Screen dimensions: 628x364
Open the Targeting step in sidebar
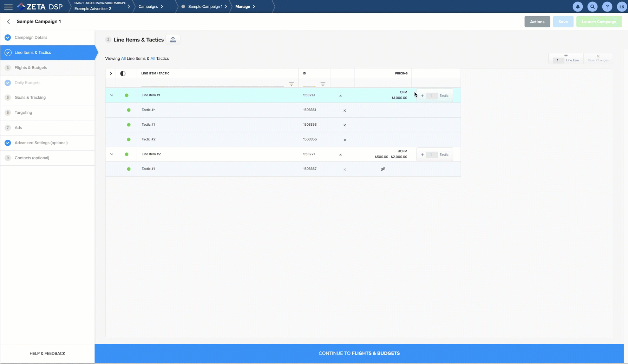[x=23, y=113]
